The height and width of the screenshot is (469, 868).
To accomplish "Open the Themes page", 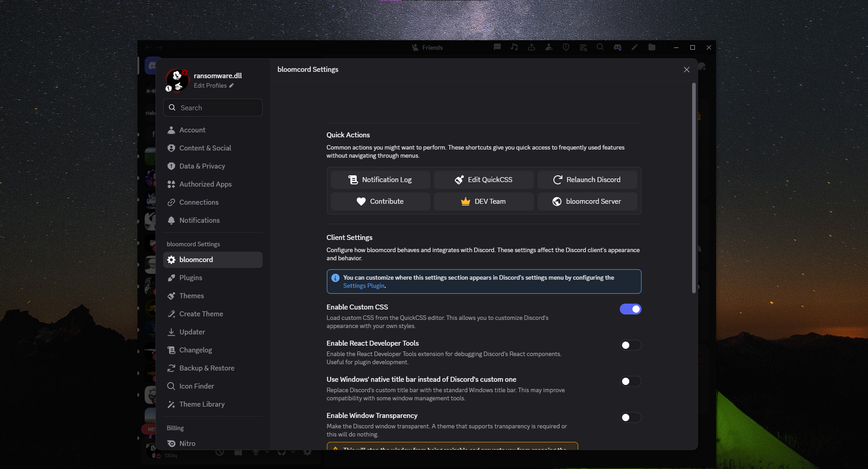I will click(x=212, y=296).
